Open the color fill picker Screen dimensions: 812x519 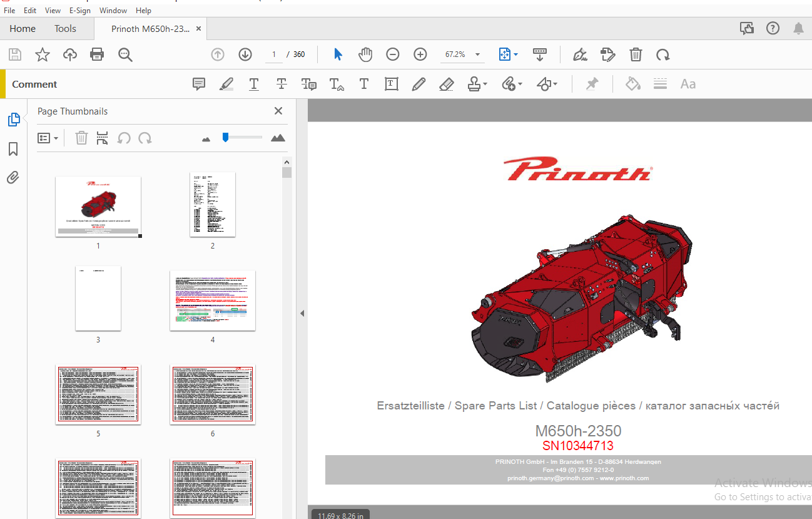633,84
